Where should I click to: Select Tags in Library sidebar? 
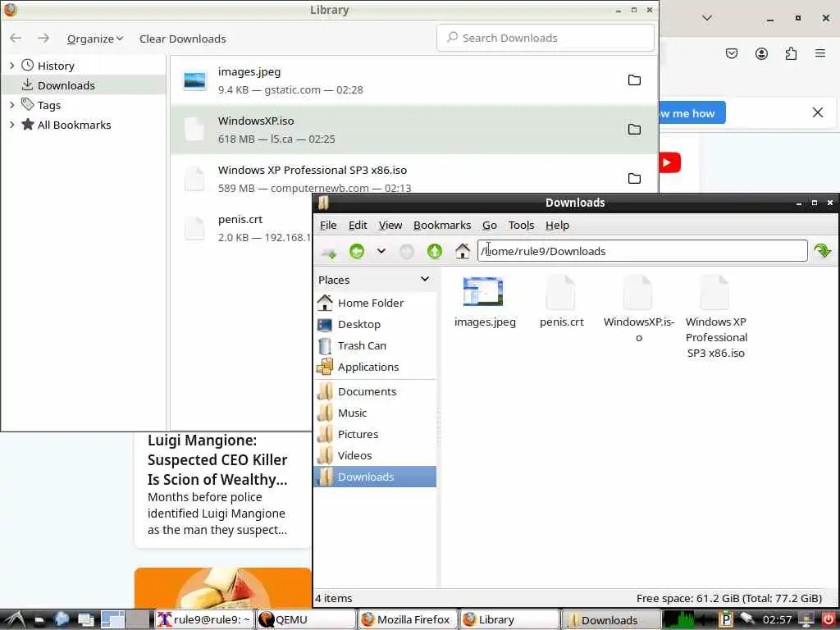(x=48, y=105)
